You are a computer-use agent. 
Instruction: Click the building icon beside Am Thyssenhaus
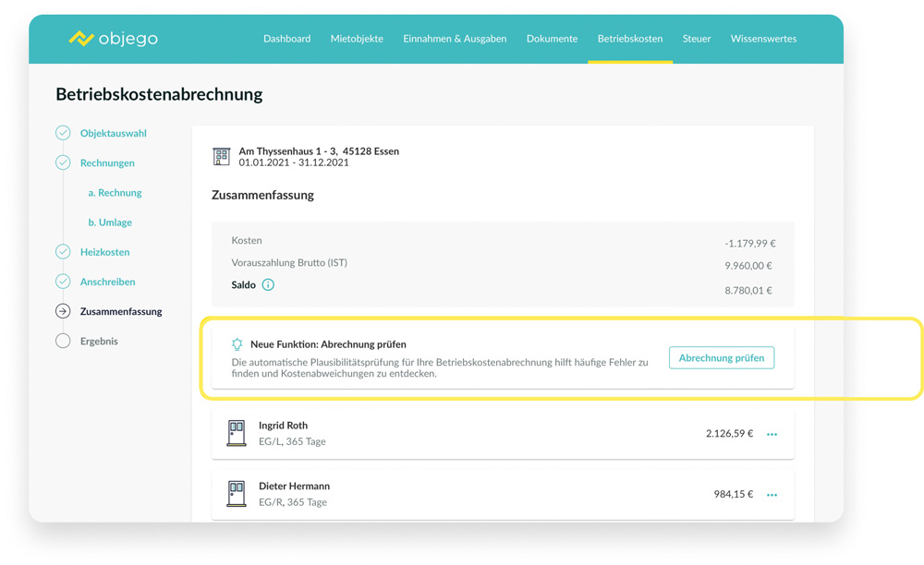point(222,157)
